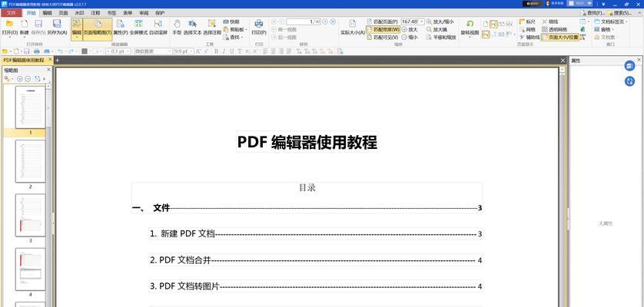
Task: Close the 缩略图 thumbnails panel
Action: [x=48, y=70]
